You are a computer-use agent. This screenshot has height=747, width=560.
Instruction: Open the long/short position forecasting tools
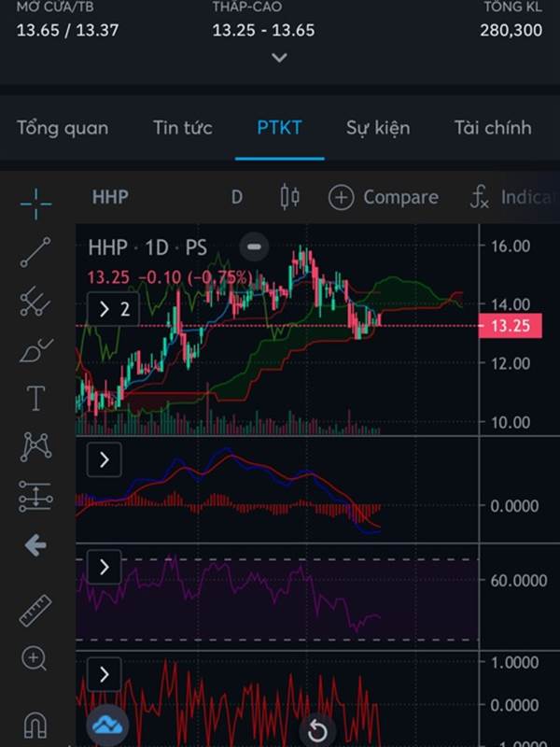point(35,496)
